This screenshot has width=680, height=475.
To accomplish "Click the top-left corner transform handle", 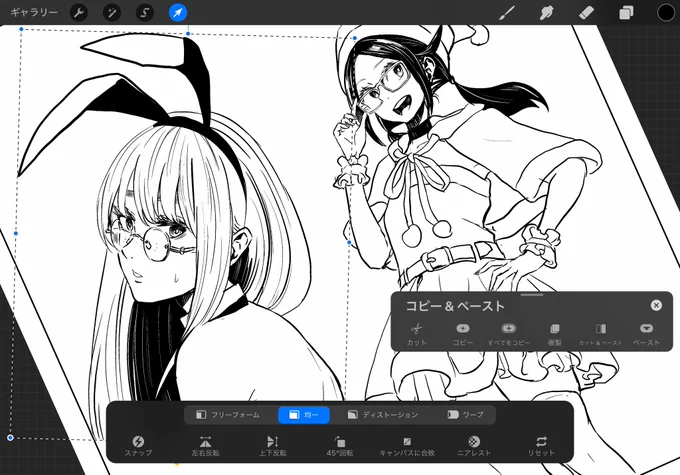I will tap(21, 29).
